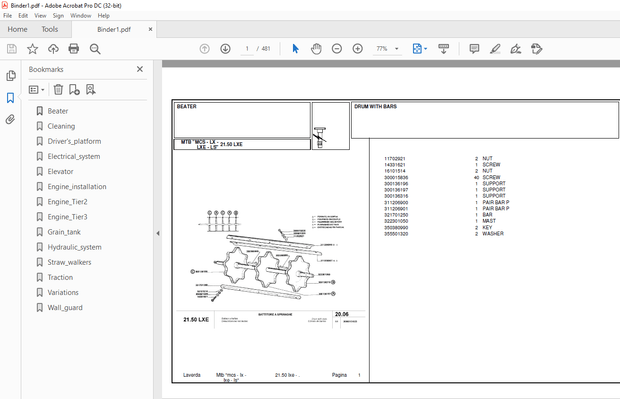
Task: Click the upload to cloud icon
Action: click(53, 49)
